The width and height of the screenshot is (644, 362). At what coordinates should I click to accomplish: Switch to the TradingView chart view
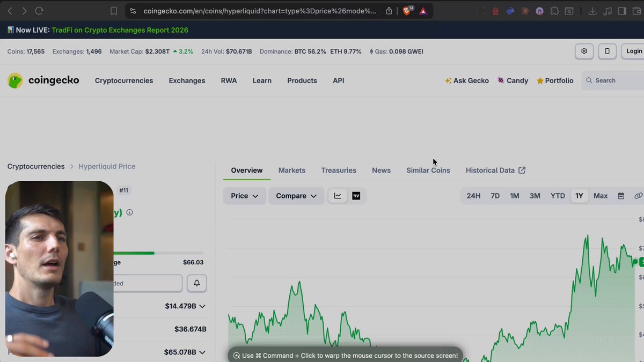point(356,196)
